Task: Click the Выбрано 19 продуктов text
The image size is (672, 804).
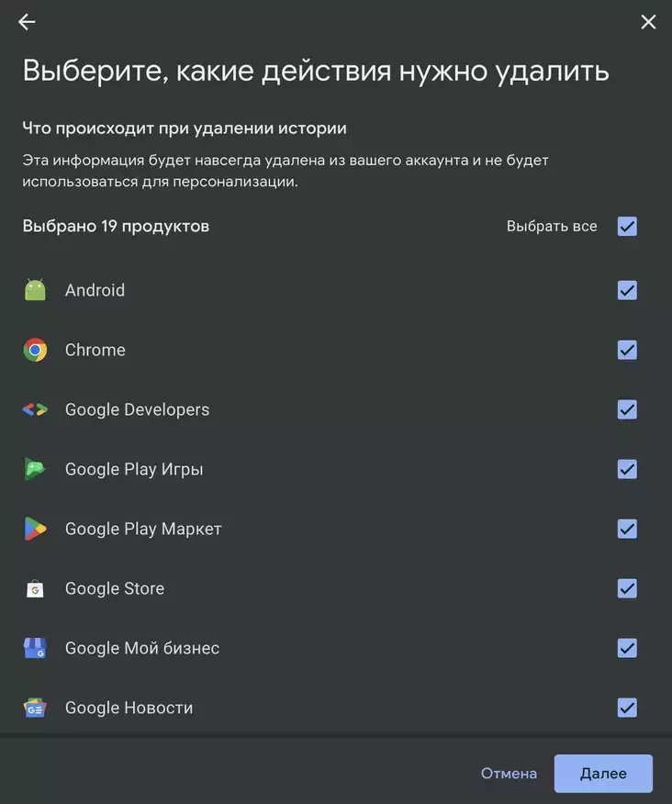Action: [x=116, y=226]
